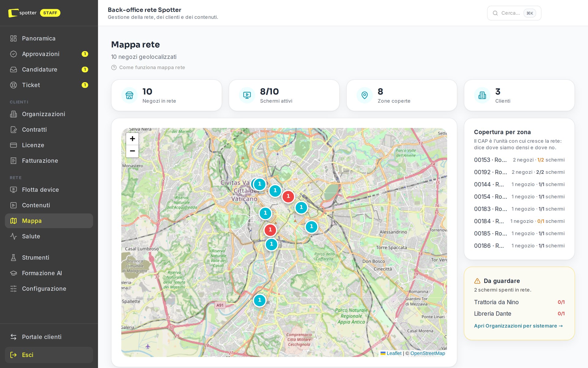Click the Esci logout icon
This screenshot has width=588, height=368.
click(13, 355)
